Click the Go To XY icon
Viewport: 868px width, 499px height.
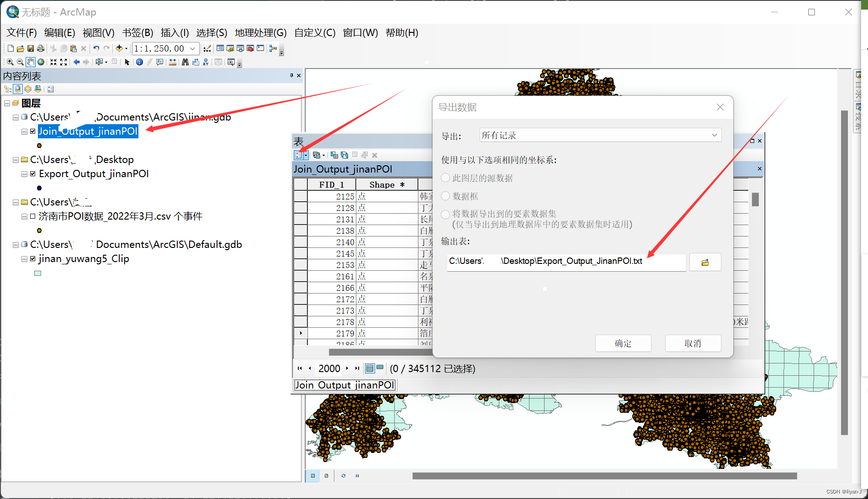point(206,62)
